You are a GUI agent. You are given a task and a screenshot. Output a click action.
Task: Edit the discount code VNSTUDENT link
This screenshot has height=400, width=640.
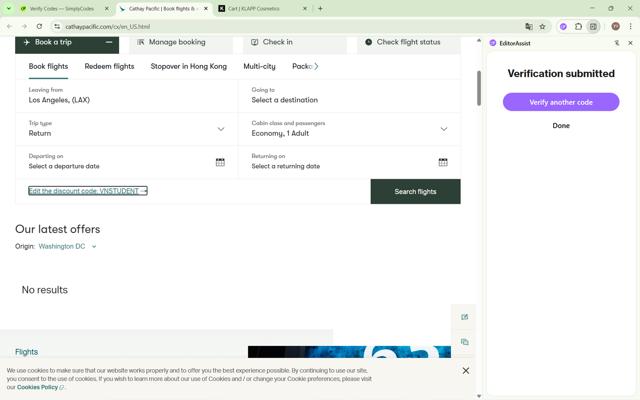[x=88, y=191]
